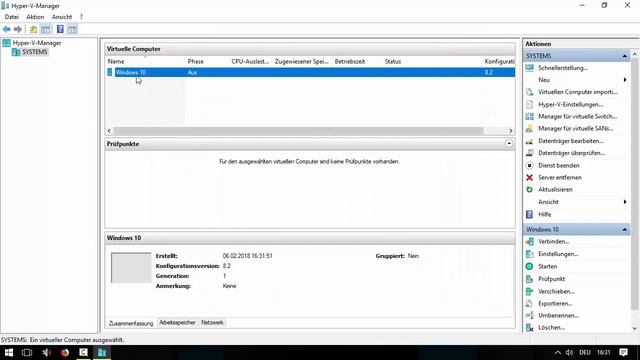Click the Datenträger überprüfen icon
Viewport: 640px width, 360px height.
(x=529, y=153)
